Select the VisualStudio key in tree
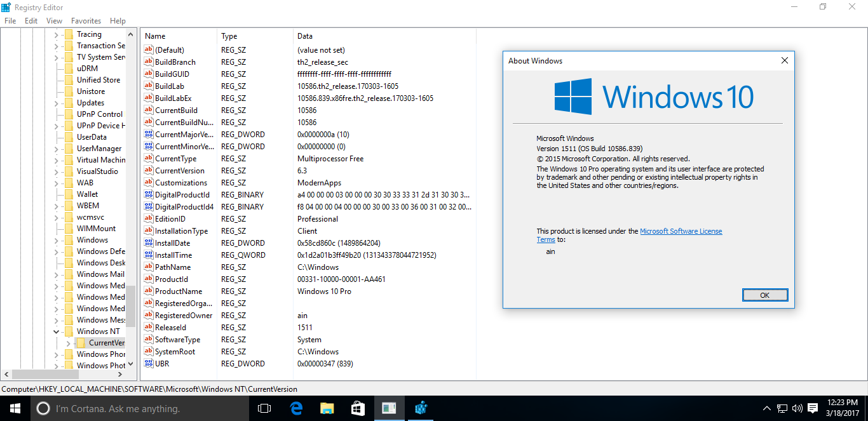868x421 pixels. [x=97, y=171]
